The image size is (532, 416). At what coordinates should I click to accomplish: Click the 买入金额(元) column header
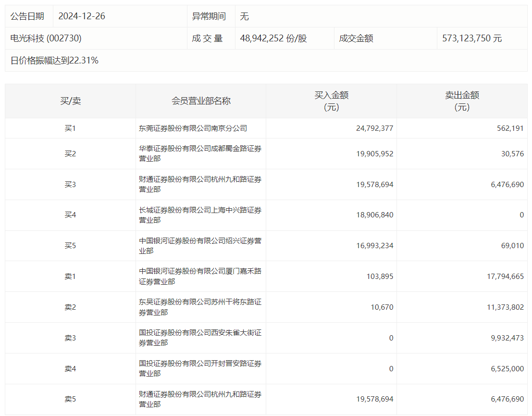click(332, 101)
